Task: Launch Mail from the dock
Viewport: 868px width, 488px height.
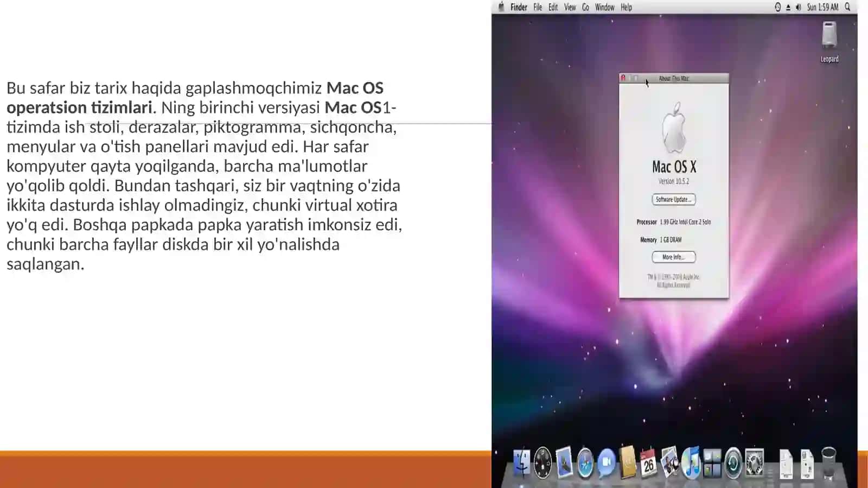Action: coord(564,462)
